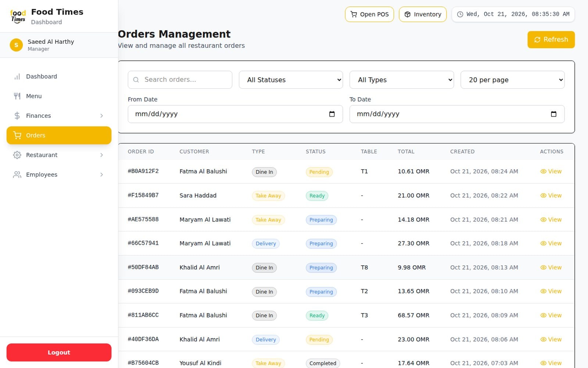This screenshot has height=368, width=588.
Task: Select Finances in the sidebar
Action: pyautogui.click(x=59, y=116)
